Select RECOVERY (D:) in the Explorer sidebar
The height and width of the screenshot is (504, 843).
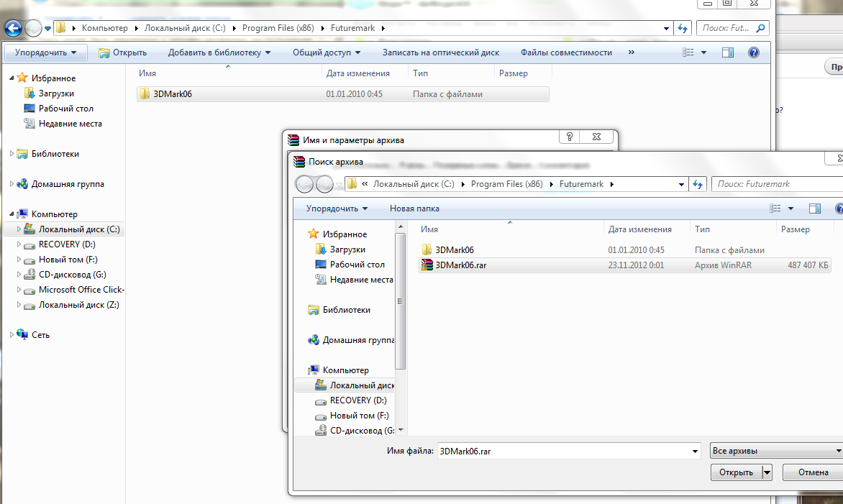click(x=67, y=244)
